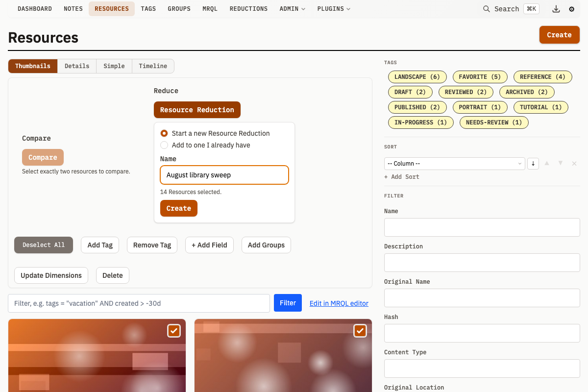588x392 pixels.
Task: Open the Column sort dropdown
Action: 455,163
